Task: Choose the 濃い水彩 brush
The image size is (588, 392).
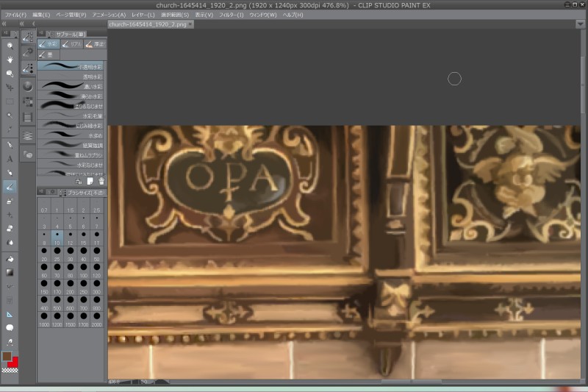Action: (x=71, y=86)
